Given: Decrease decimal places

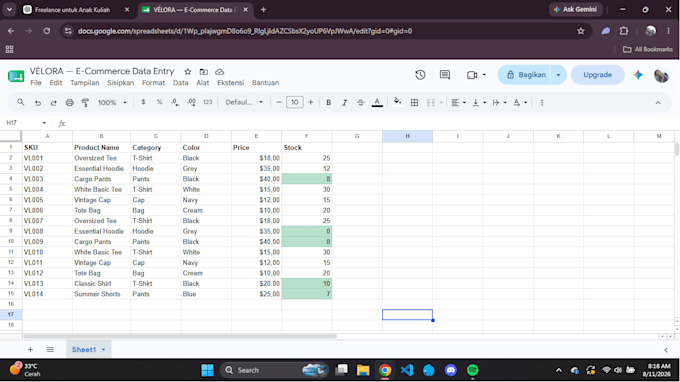Looking at the screenshot, I should pos(175,102).
